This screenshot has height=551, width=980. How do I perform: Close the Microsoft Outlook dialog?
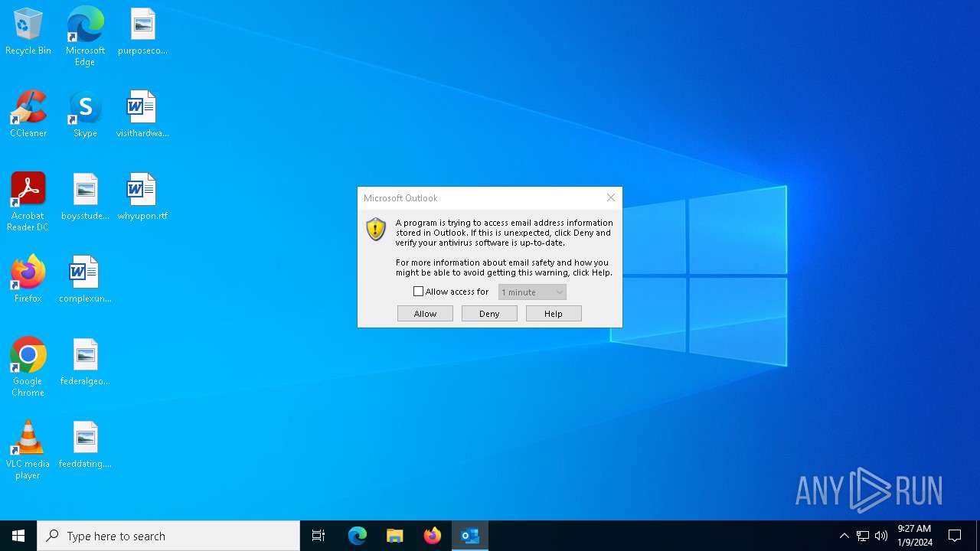tap(610, 197)
